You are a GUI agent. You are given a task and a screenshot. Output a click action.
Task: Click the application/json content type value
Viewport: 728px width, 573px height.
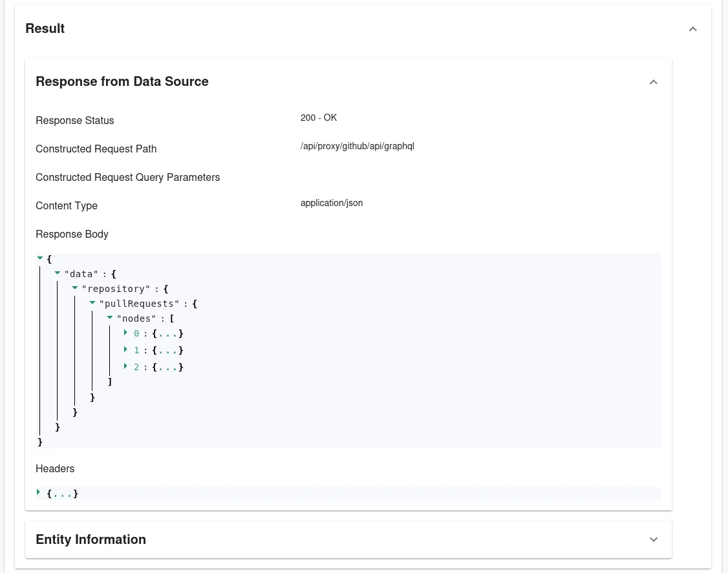click(332, 203)
